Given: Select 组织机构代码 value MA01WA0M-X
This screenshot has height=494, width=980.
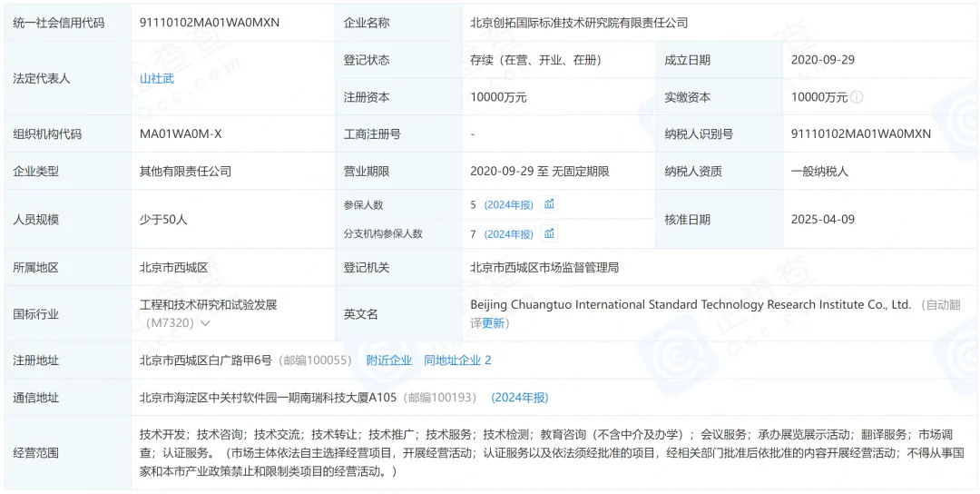Looking at the screenshot, I should (x=181, y=133).
